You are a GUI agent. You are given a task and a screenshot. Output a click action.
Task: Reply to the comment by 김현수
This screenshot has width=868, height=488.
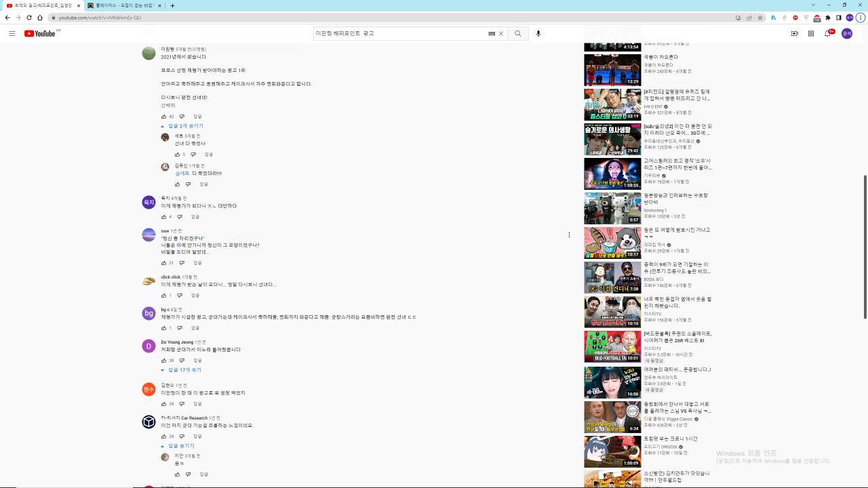pyautogui.click(x=197, y=404)
